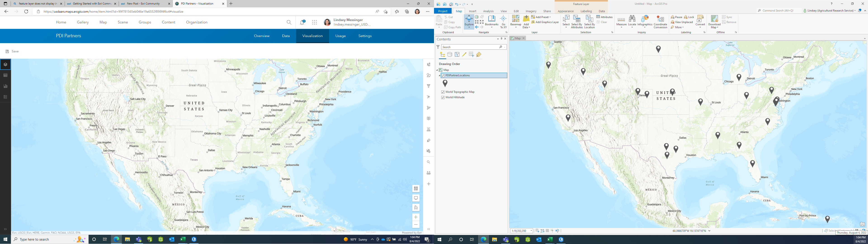Click Save above the web map
The image size is (868, 244).
click(12, 51)
